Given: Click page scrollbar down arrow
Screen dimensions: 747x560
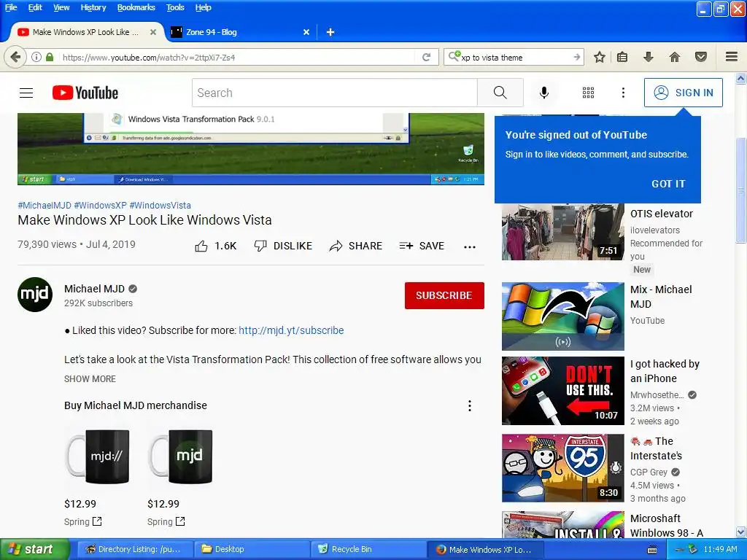Looking at the screenshot, I should [x=741, y=532].
